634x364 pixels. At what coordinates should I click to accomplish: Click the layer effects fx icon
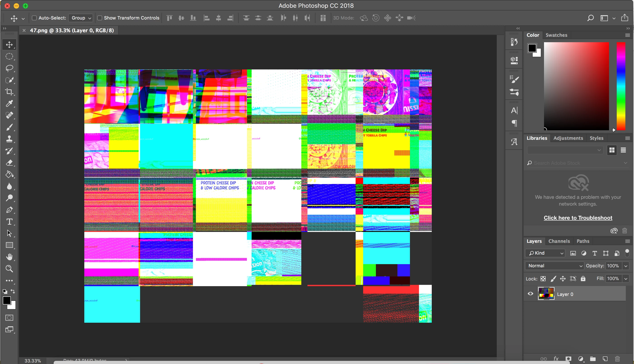click(556, 359)
